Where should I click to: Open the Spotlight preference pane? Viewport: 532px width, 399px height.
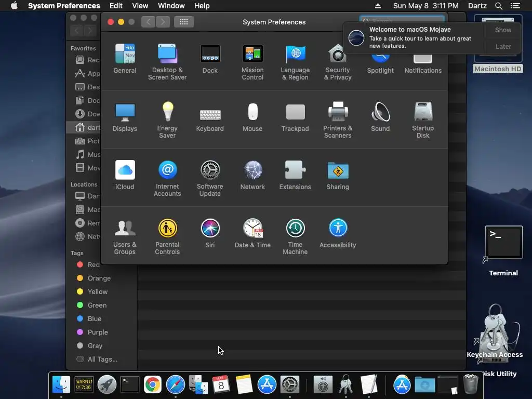pos(380,65)
